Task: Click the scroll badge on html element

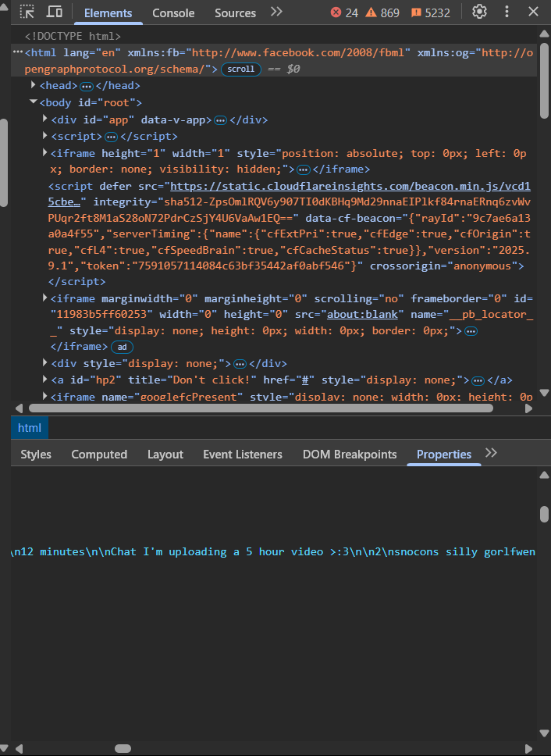Action: point(241,69)
